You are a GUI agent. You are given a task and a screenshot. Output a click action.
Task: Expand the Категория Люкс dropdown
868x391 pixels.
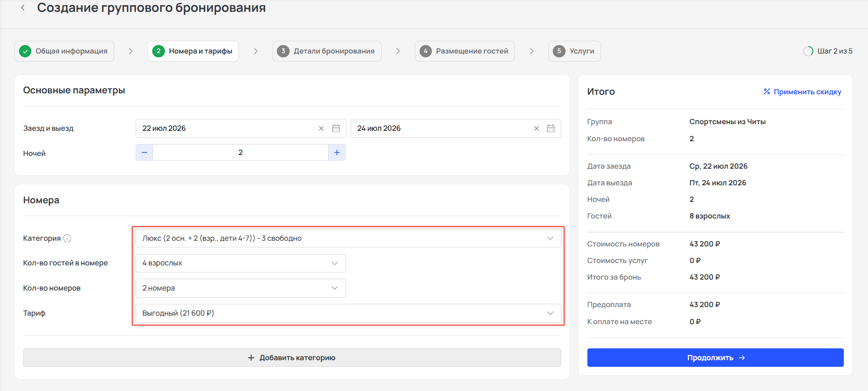pos(348,238)
